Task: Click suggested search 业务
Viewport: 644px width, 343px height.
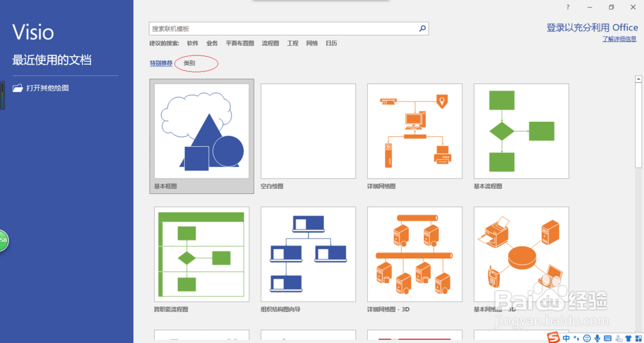Action: 212,43
